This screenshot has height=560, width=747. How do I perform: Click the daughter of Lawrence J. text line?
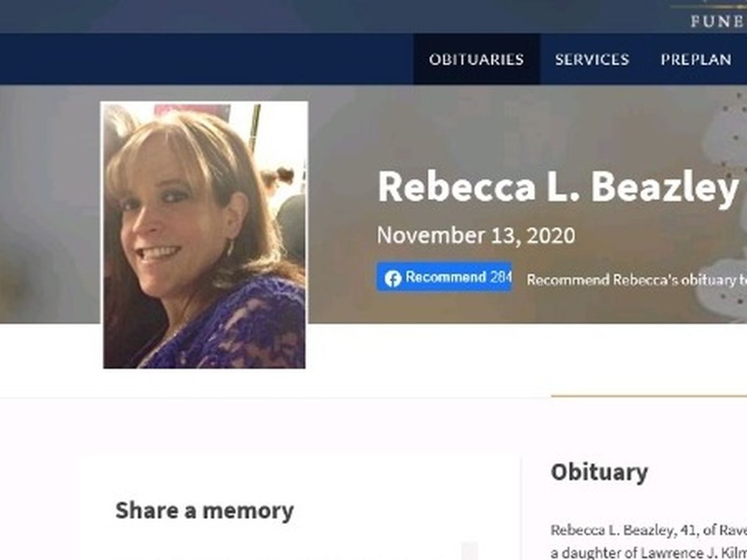649,553
